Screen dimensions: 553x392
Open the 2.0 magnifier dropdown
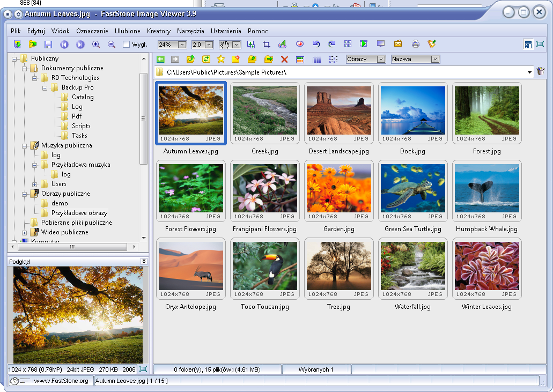[x=209, y=45]
